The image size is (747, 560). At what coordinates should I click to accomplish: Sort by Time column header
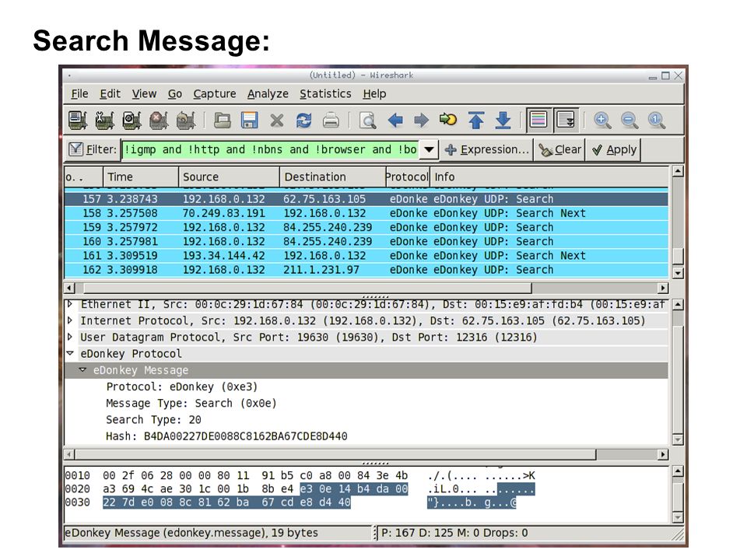coord(141,177)
